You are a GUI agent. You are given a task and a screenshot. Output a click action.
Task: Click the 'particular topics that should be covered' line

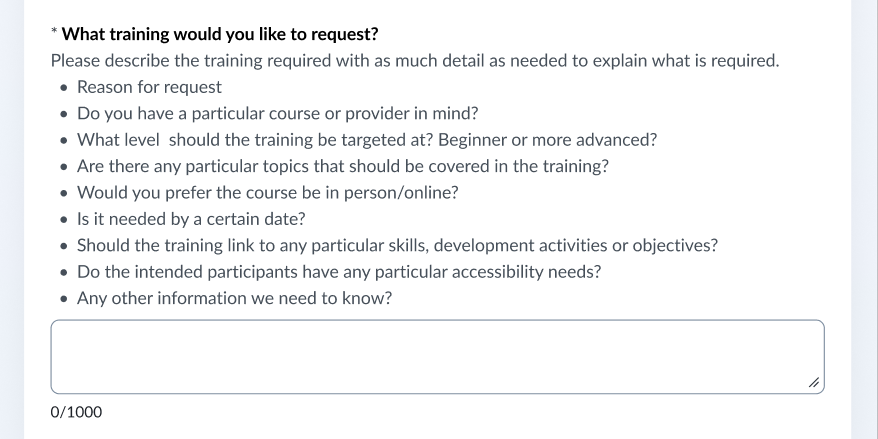coord(342,166)
